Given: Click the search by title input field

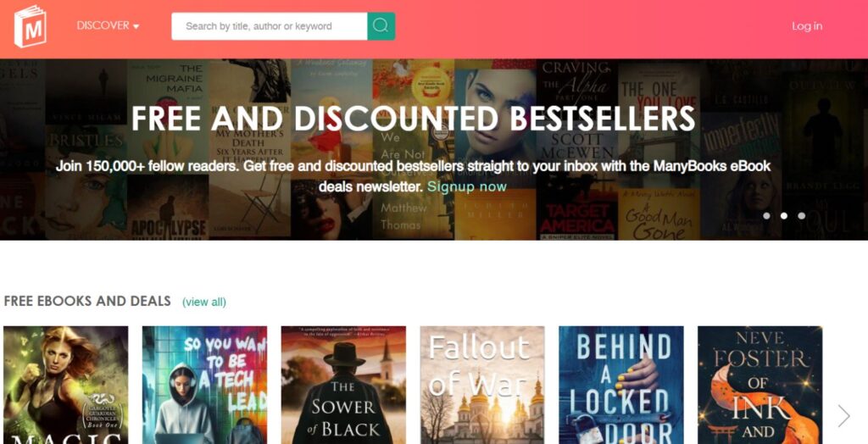Looking at the screenshot, I should point(269,26).
